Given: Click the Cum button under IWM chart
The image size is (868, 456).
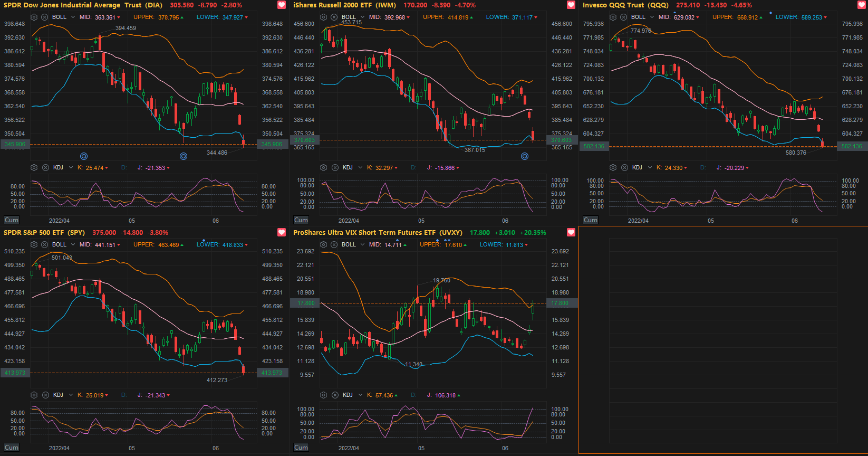Looking at the screenshot, I should pos(301,220).
